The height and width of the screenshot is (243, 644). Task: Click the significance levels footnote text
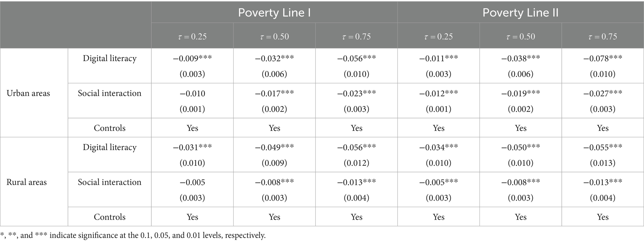pyautogui.click(x=133, y=235)
